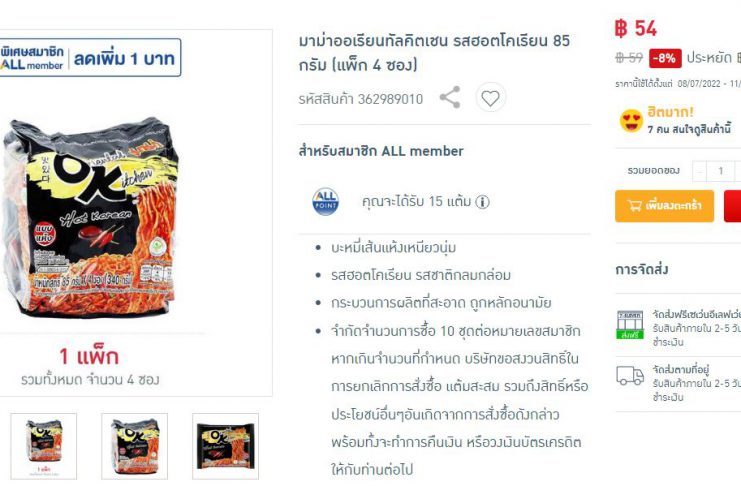Screen dimensions: 741x486
Task: Add item to cart with orange button
Action: point(664,206)
